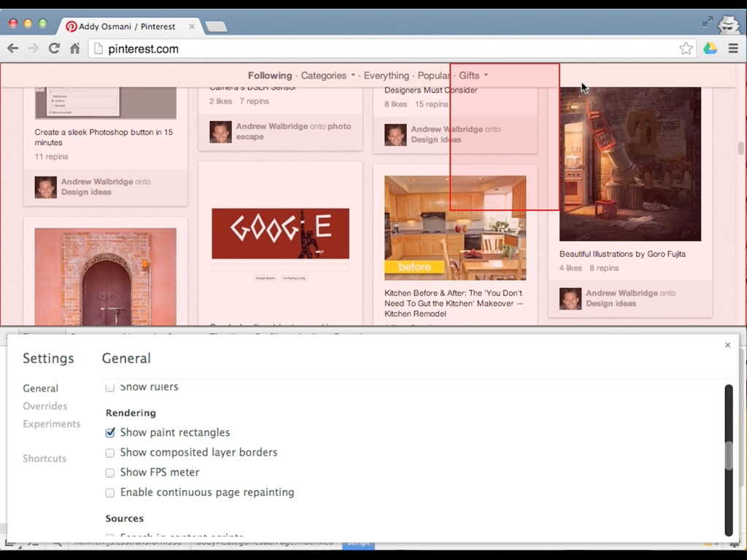Enable Show composited layer borders

coord(110,453)
